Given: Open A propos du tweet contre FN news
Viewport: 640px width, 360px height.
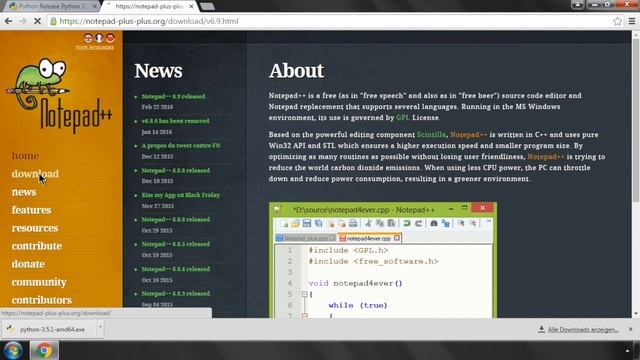Looking at the screenshot, I should (181, 146).
